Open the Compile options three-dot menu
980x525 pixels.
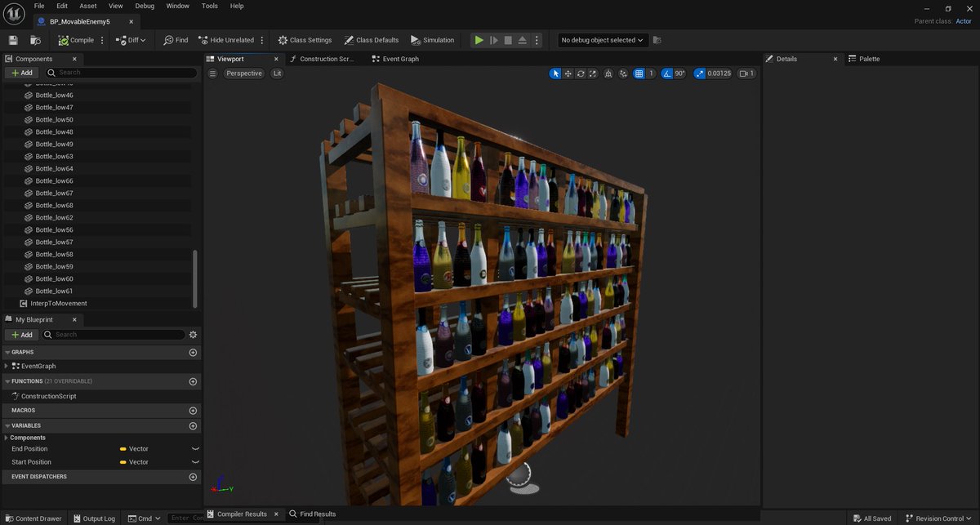[102, 40]
